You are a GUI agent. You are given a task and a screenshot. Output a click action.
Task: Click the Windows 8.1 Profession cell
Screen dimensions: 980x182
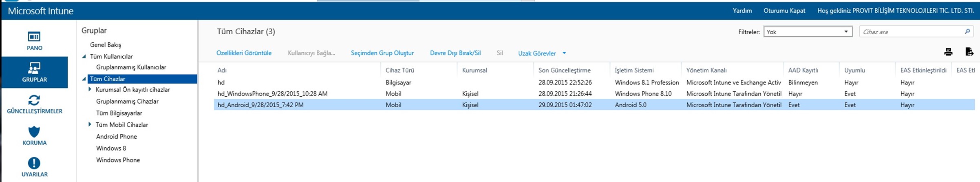pyautogui.click(x=647, y=82)
